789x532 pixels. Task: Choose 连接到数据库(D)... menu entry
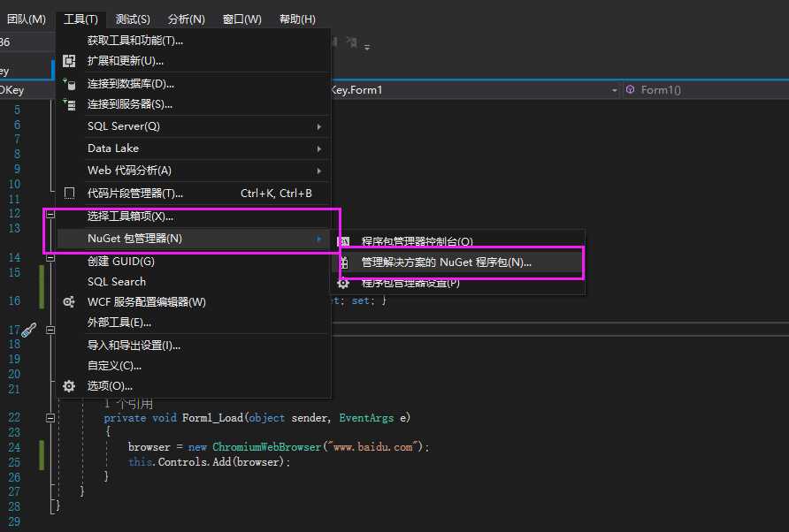193,83
